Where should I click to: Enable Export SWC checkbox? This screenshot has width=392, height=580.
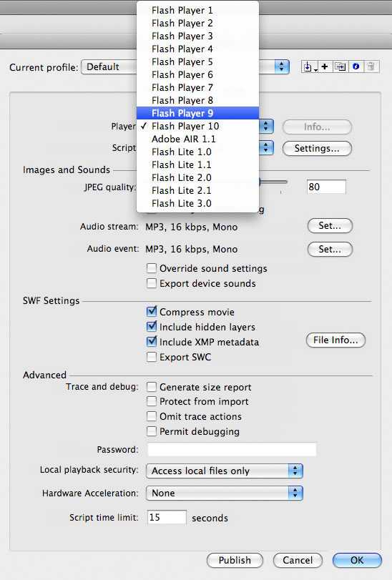(152, 357)
